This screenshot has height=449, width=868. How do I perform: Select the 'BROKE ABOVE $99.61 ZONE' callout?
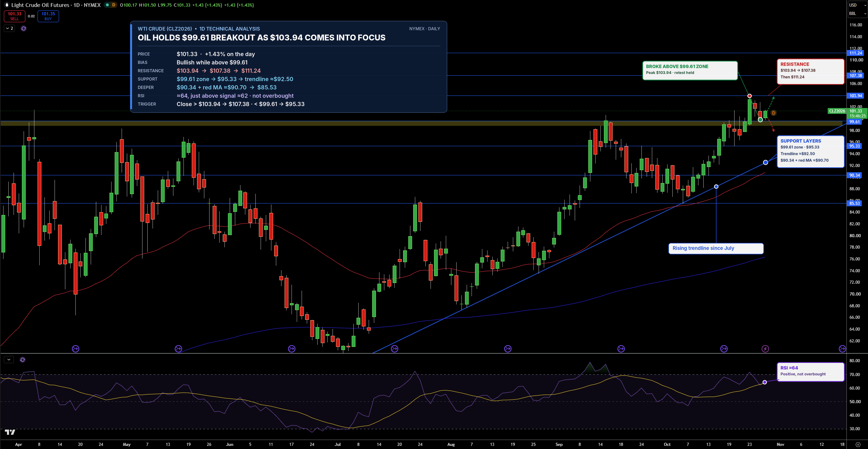[690, 70]
